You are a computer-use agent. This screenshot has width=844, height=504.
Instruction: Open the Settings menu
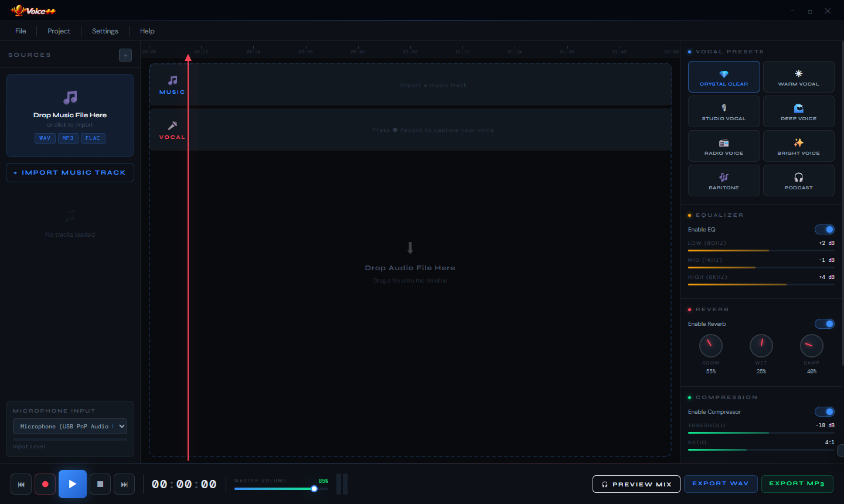click(x=105, y=31)
